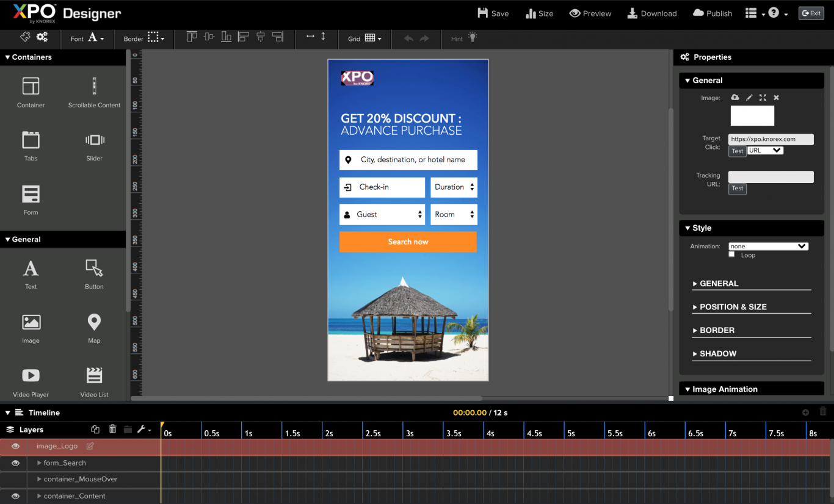This screenshot has width=834, height=504.
Task: Click the puzzle piece plugin icon
Action: (25, 37)
